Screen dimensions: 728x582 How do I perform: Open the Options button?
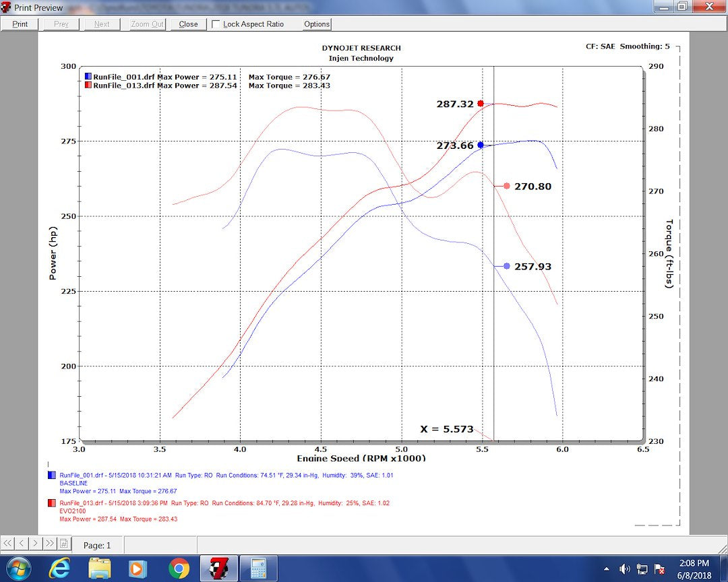click(x=317, y=24)
